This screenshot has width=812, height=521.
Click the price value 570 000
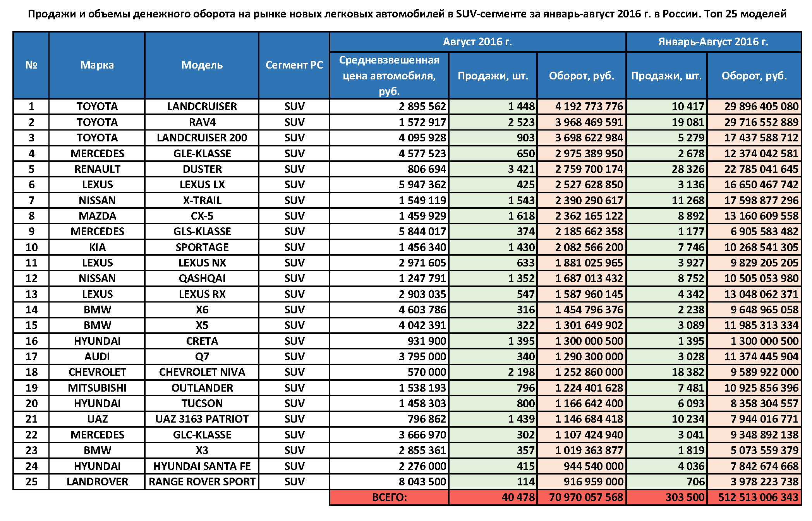(389, 372)
